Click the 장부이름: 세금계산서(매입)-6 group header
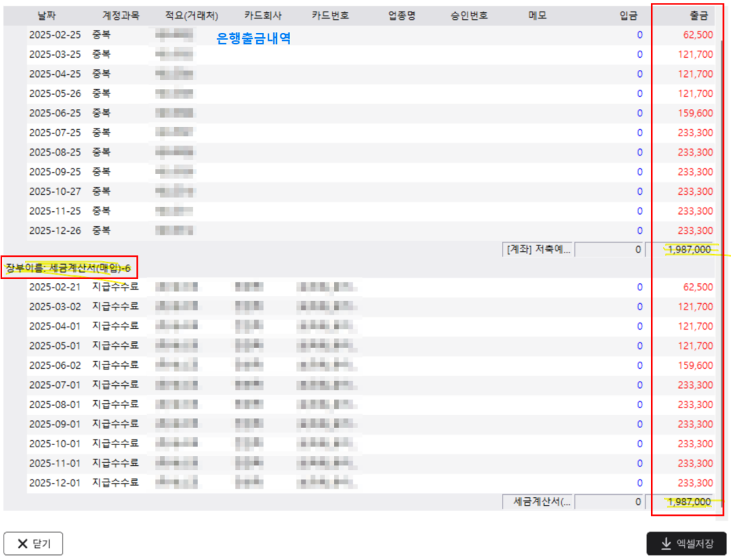Image resolution: width=731 pixels, height=560 pixels. tap(70, 268)
